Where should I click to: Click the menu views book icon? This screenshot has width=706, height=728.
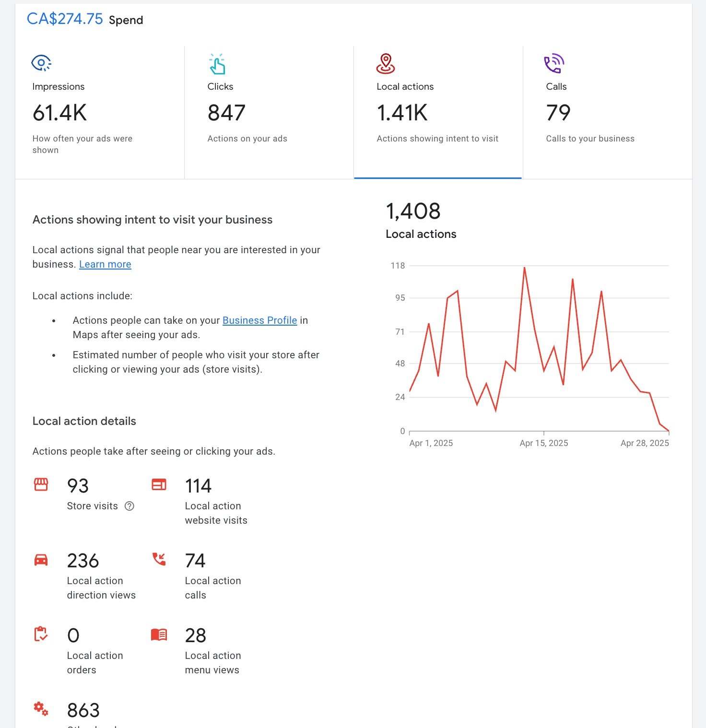(159, 634)
